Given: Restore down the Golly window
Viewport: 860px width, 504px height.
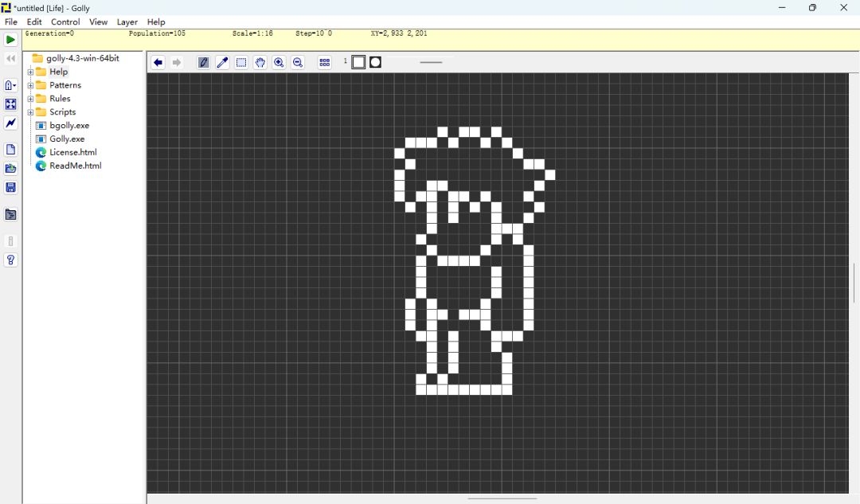Looking at the screenshot, I should [x=812, y=8].
